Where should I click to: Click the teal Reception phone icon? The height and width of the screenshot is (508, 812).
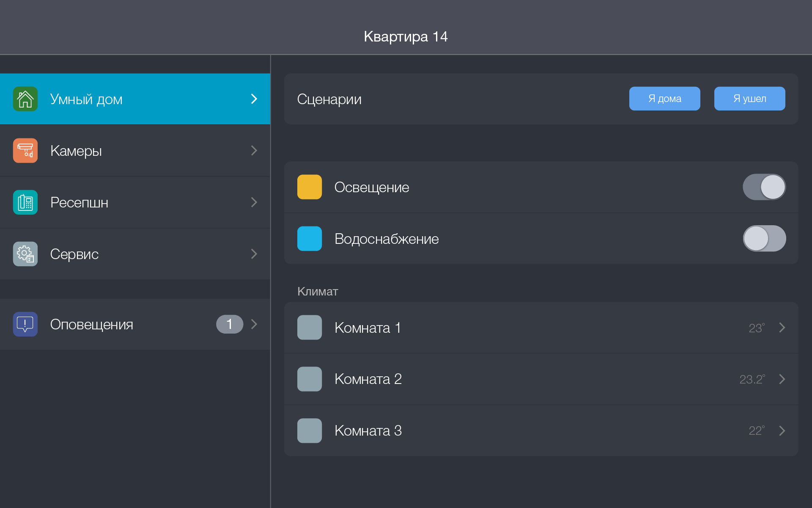coord(25,202)
